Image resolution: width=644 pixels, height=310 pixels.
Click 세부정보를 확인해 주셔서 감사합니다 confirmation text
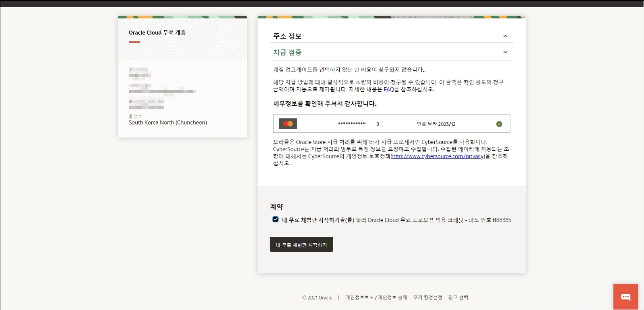pyautogui.click(x=325, y=104)
